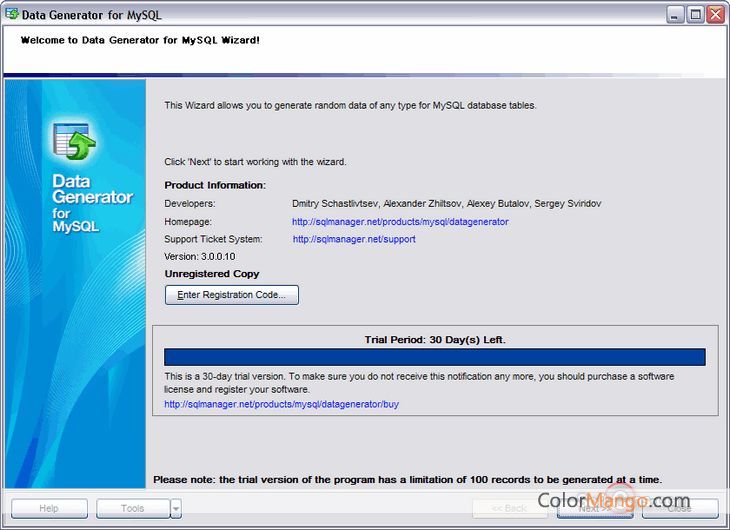The height and width of the screenshot is (530, 730).
Task: Click the 'Welcome to Data Generator for MySQL Wizard!' heading
Action: tap(140, 40)
